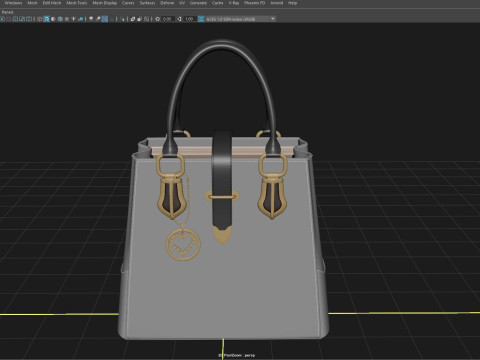Screen dimensions: 480x360
Task: Toggle the Shadows icon
Action: tap(80, 19)
